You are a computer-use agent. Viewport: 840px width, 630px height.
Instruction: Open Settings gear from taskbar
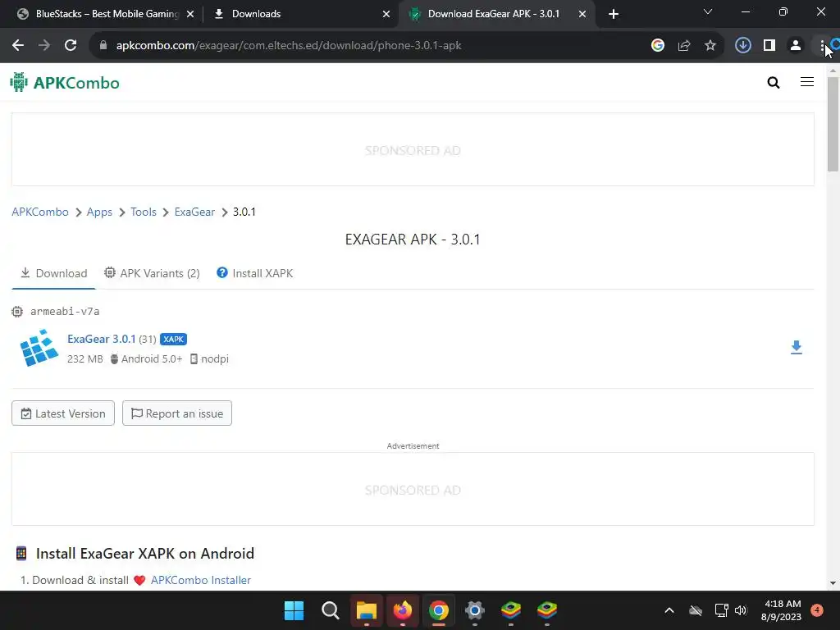coord(475,610)
